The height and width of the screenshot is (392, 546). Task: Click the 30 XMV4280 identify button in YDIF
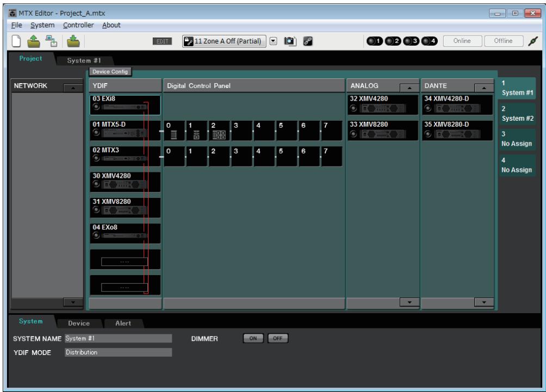(x=96, y=184)
